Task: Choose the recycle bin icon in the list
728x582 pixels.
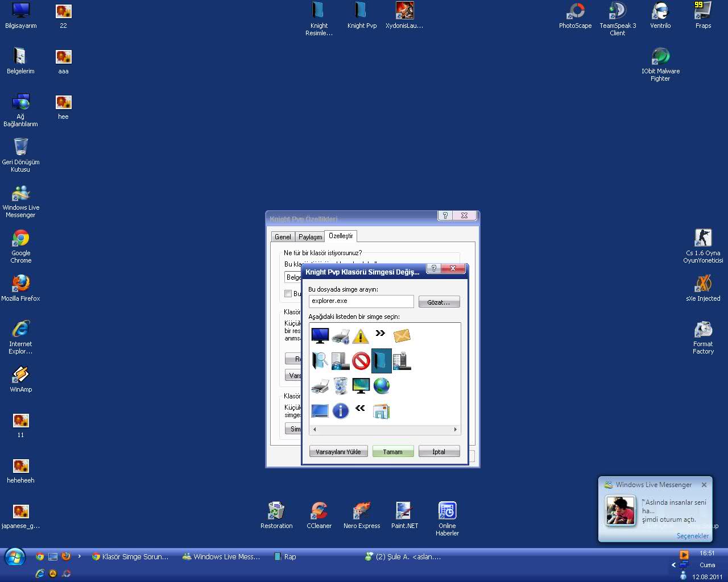Action: coord(340,385)
